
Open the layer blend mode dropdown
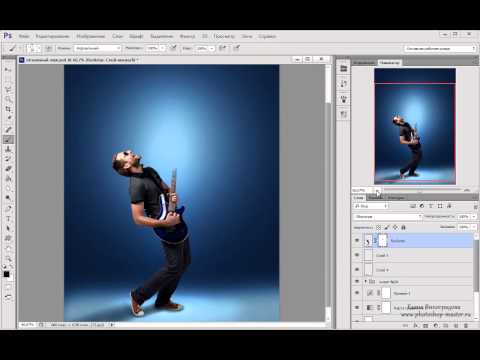click(x=388, y=216)
